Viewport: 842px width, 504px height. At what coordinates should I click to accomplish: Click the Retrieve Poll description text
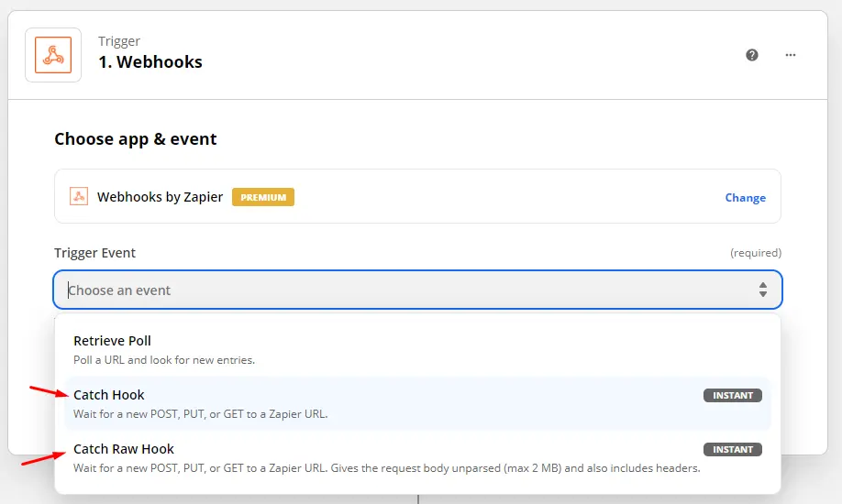[x=164, y=359]
